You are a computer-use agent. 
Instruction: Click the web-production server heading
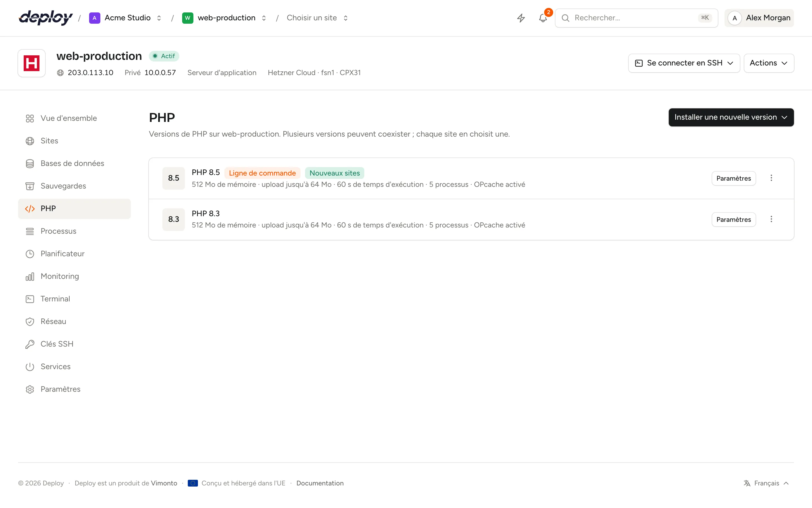(x=99, y=56)
